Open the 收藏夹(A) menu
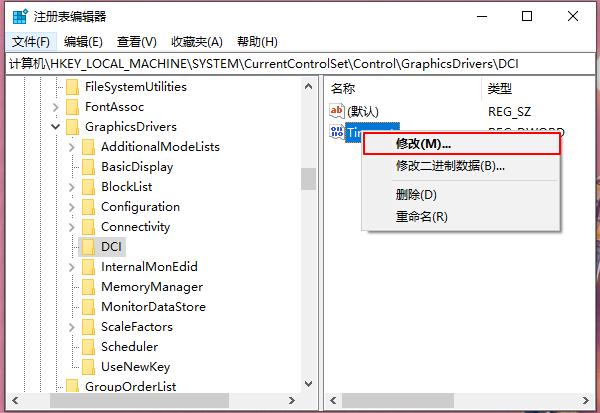The width and height of the screenshot is (600, 413). (197, 41)
